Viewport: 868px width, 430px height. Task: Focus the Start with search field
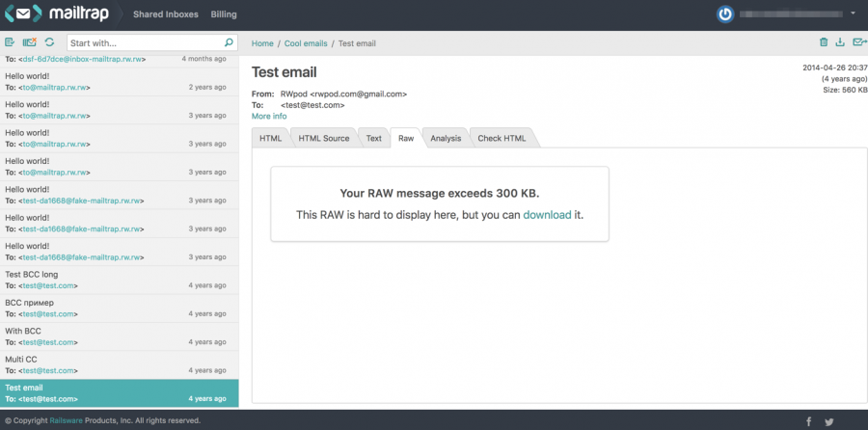[145, 42]
